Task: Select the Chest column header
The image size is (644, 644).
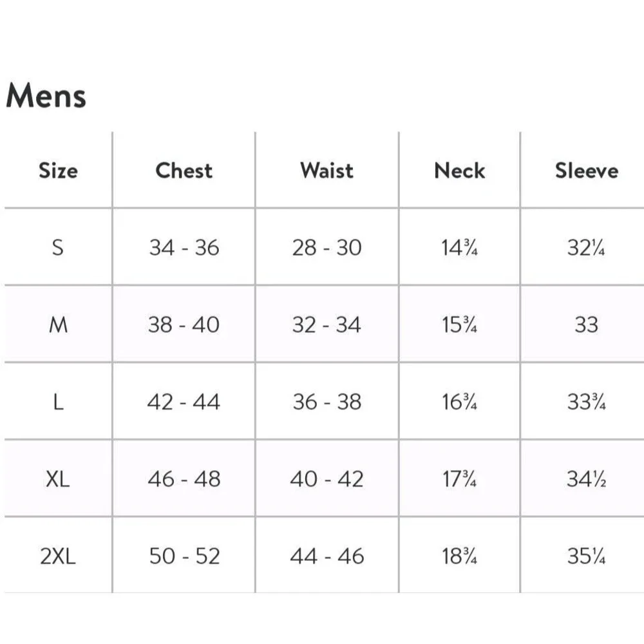Action: click(184, 171)
